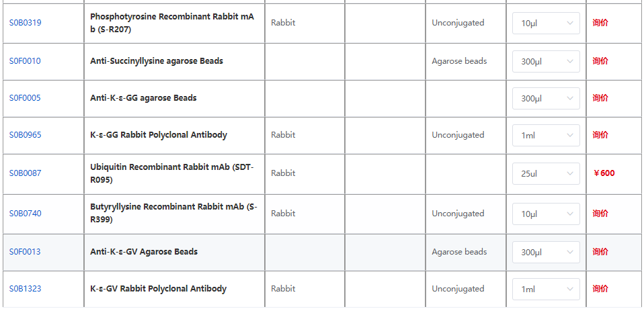Expand size dropdown for Anti-Succinyllysine agarose Beads
Viewport: 644px width, 311px height.
tap(546, 62)
